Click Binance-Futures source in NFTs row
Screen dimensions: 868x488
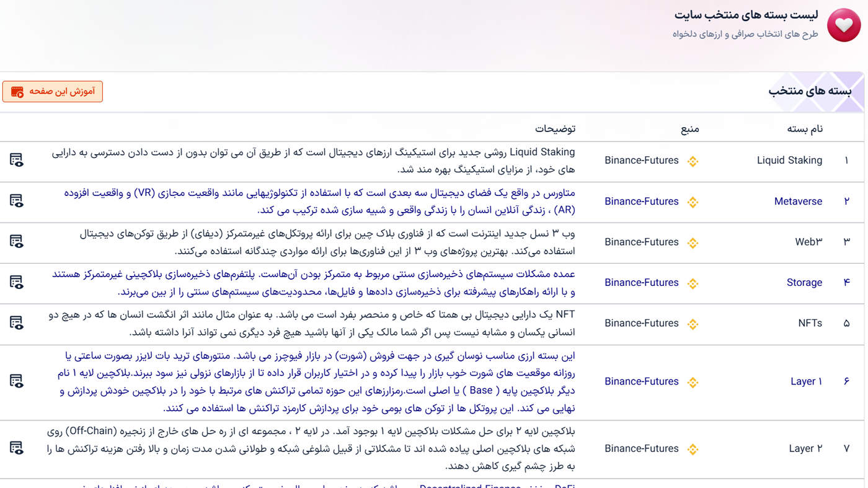click(x=642, y=323)
